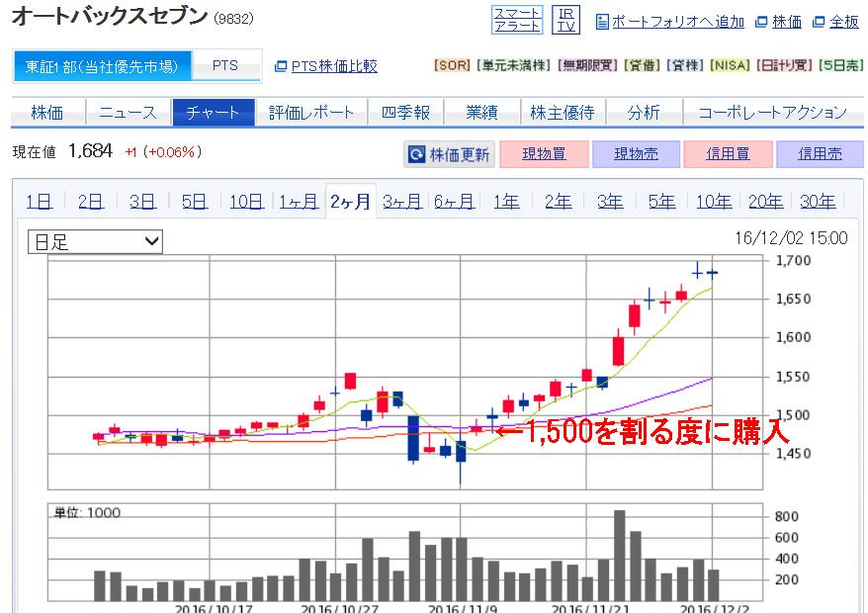This screenshot has width=868, height=613.
Task: Open the IR TV icon
Action: point(565,20)
